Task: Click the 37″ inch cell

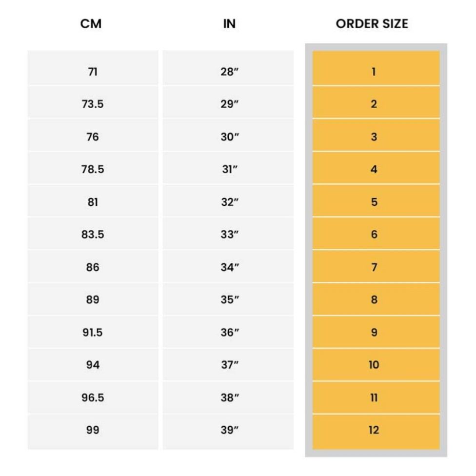Action: pyautogui.click(x=229, y=365)
